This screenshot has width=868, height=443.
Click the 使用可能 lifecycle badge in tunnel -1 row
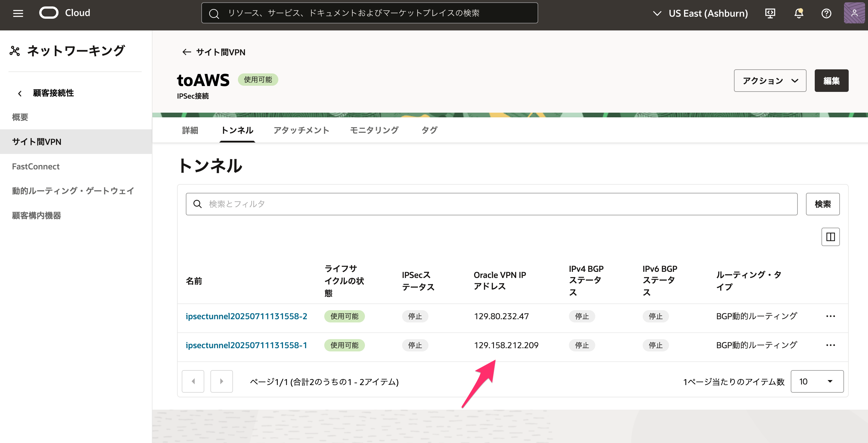344,345
